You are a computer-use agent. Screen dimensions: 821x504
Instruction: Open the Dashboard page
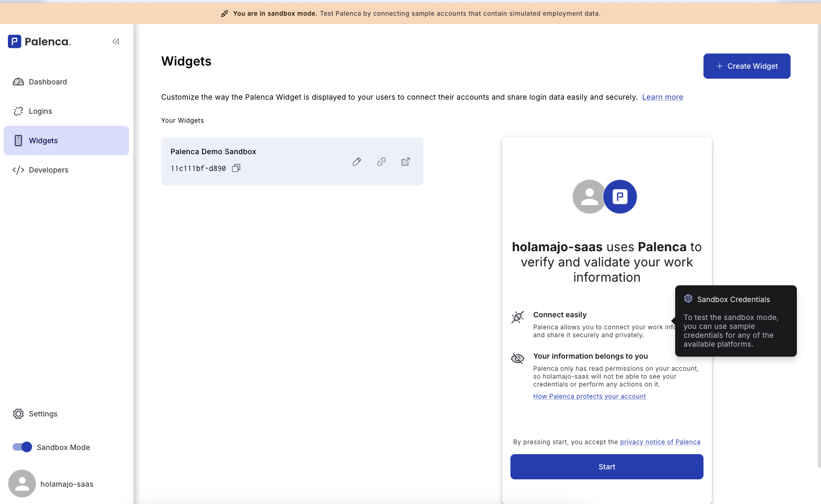click(66, 82)
